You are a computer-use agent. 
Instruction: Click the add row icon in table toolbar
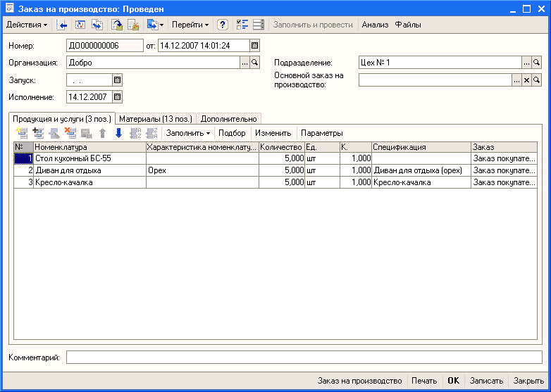coord(21,133)
